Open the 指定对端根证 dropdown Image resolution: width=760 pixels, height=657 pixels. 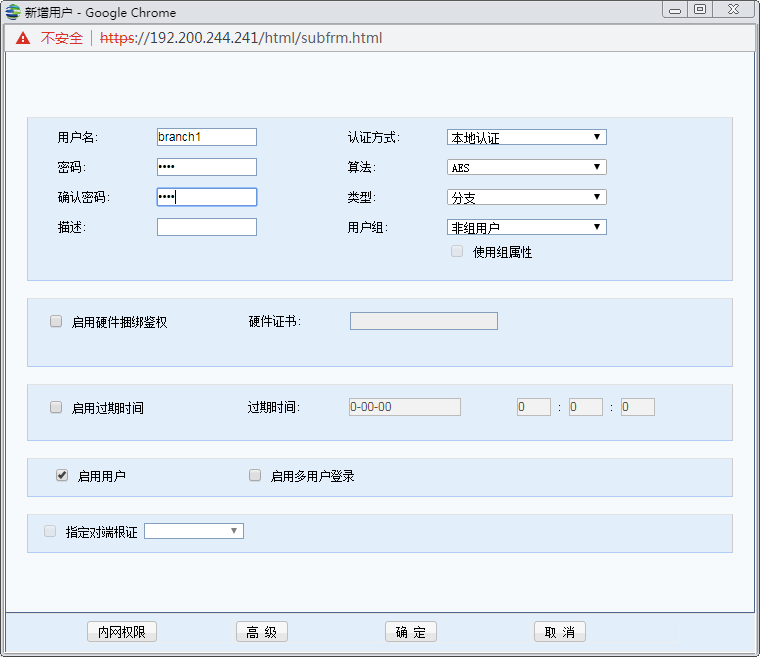click(194, 531)
